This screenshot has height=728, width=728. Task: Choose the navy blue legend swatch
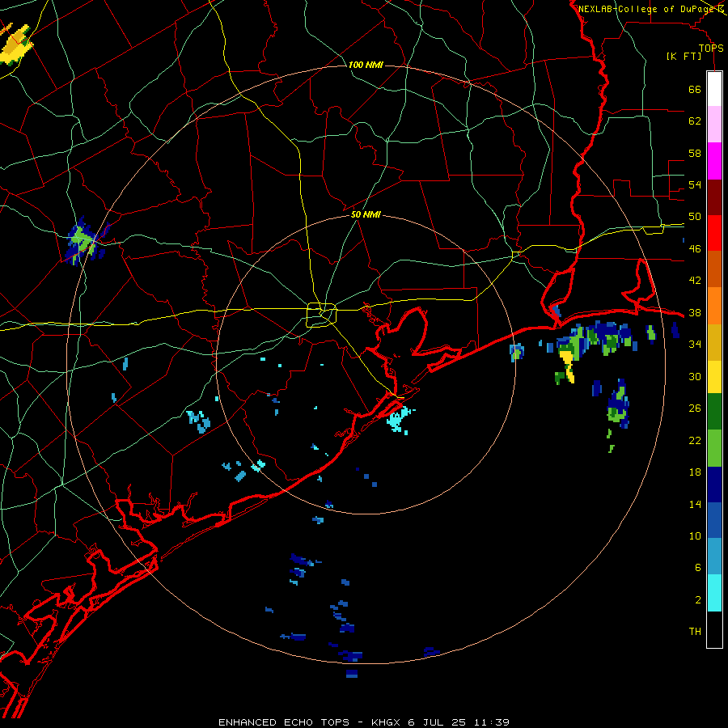pos(714,485)
